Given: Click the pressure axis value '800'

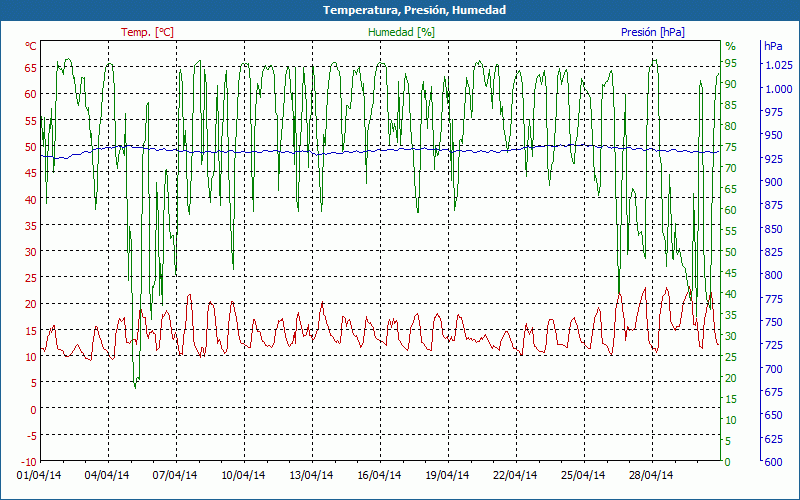Looking at the screenshot, I should [x=774, y=275].
